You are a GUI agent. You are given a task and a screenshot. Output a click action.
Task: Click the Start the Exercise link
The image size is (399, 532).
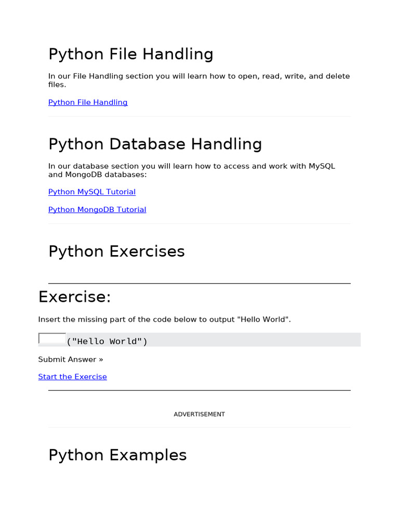[x=72, y=377]
